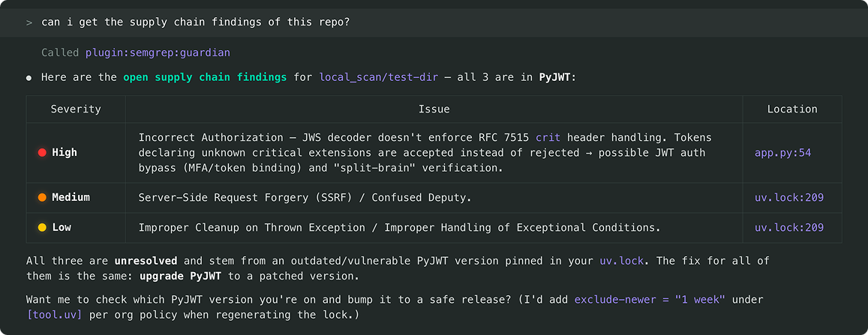Click the Incorrect Authorization issue description

(425, 153)
